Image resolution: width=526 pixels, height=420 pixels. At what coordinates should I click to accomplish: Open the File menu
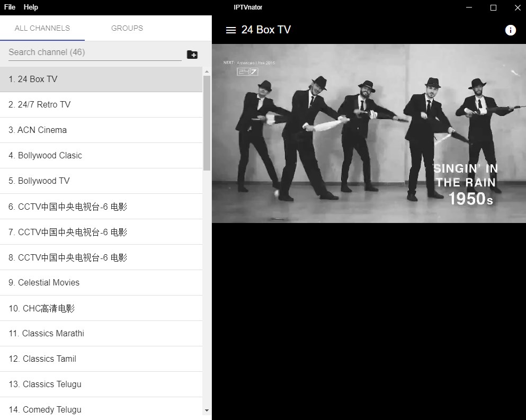[x=9, y=7]
